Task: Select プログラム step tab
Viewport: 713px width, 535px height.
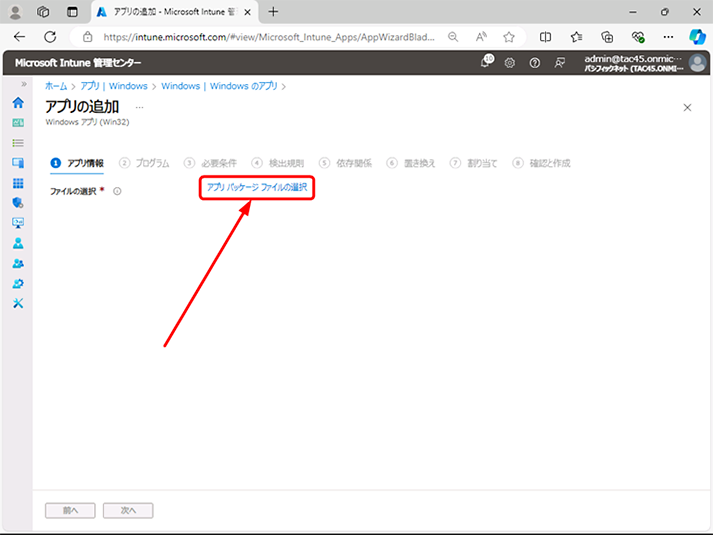Action: (x=144, y=163)
